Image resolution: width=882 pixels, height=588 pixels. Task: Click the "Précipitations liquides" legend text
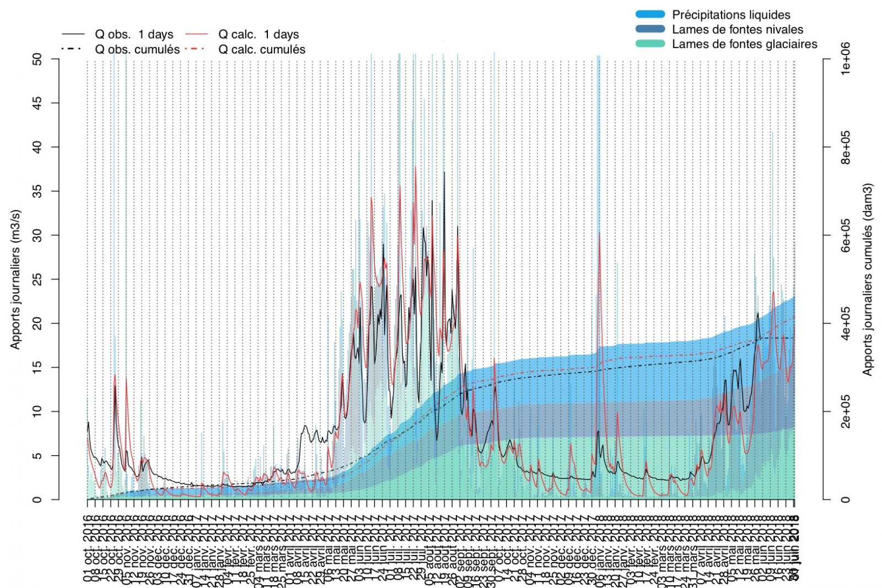(x=731, y=15)
